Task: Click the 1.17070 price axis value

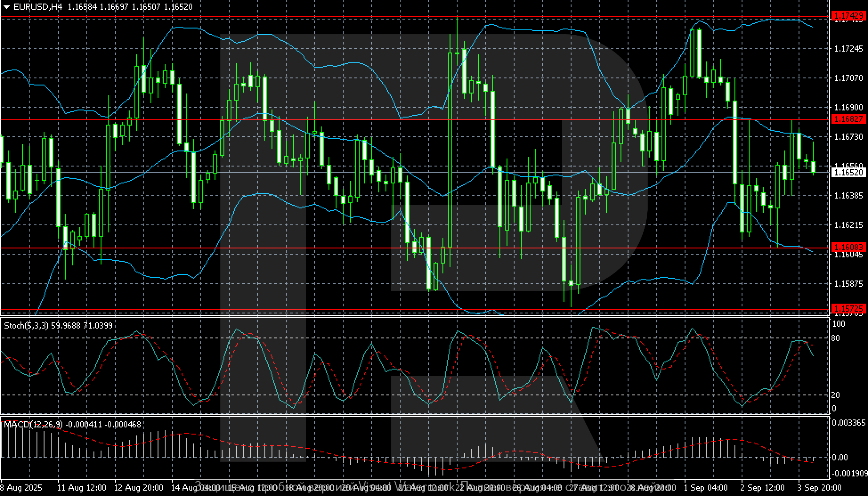Action: (x=848, y=78)
